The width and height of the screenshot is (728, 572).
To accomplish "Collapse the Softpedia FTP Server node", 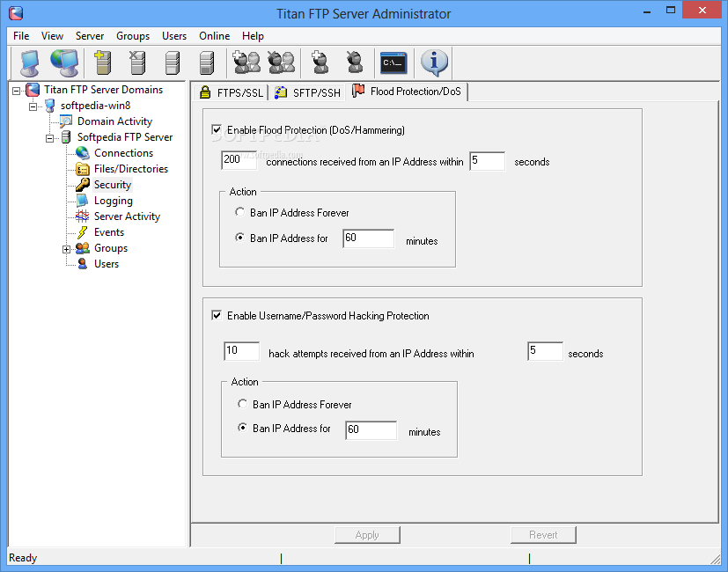I will [x=49, y=138].
